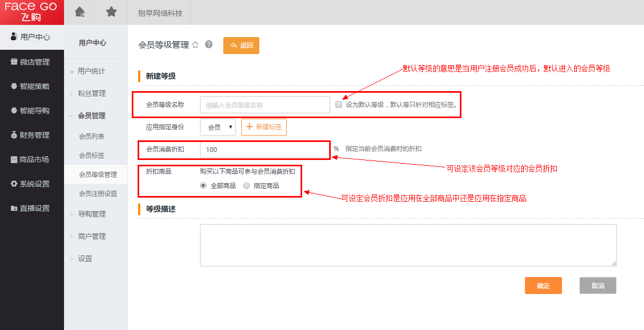Expand the 粉丝管理 submenu
Image resolution: width=644 pixels, height=330 pixels.
[x=92, y=93]
